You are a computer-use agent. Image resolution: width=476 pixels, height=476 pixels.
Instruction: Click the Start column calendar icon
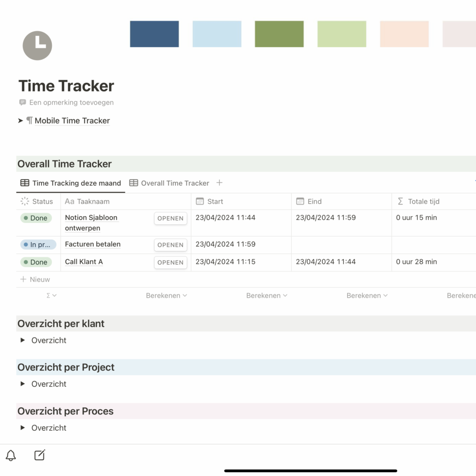(200, 202)
